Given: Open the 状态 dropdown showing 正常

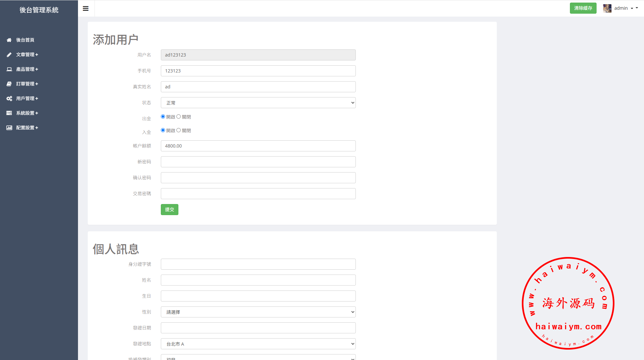Looking at the screenshot, I should pos(258,103).
